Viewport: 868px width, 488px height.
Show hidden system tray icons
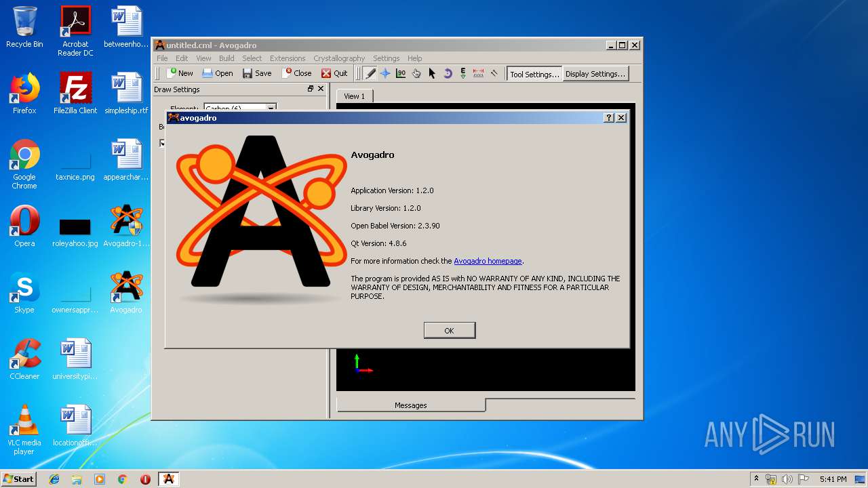[x=756, y=479]
